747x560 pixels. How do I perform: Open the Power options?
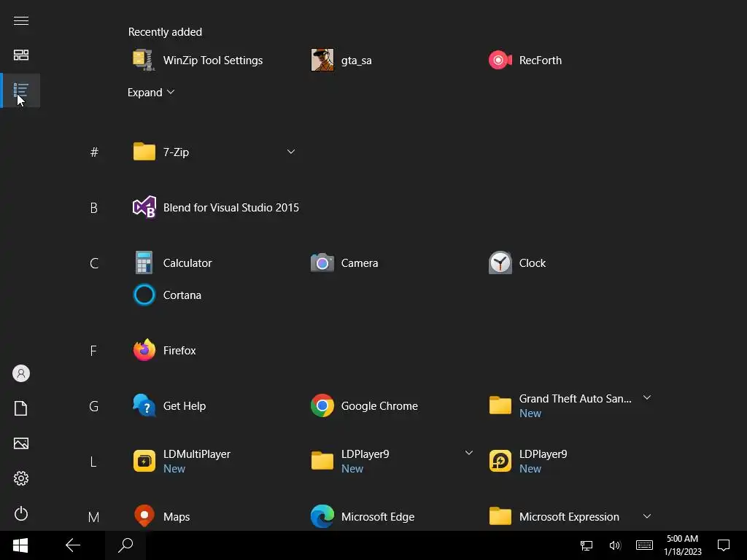[x=21, y=514]
